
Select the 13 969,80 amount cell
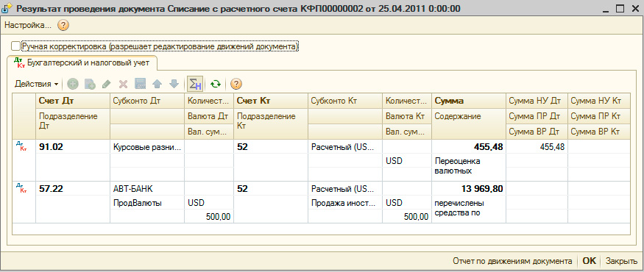tap(469, 189)
